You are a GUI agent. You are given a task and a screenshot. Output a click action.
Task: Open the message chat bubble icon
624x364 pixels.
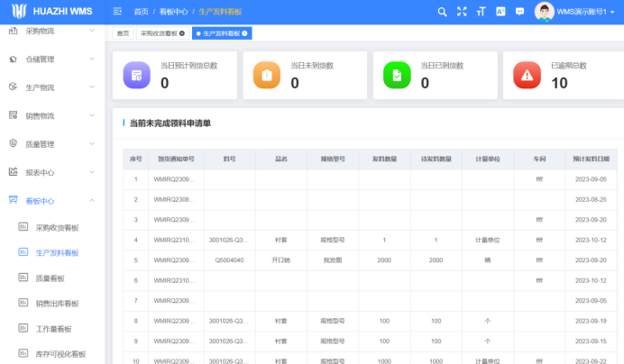coord(519,12)
